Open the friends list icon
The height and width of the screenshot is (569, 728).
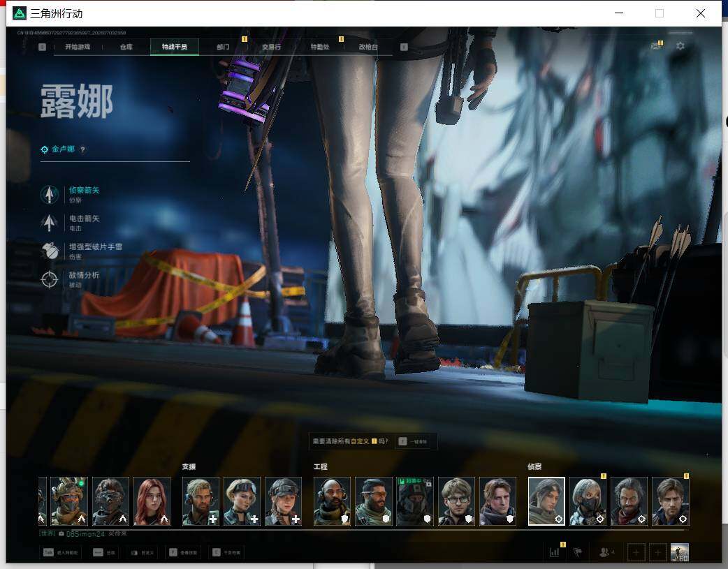tap(605, 552)
